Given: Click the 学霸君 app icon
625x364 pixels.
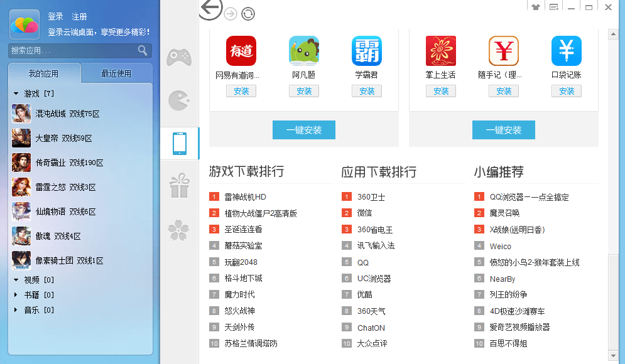Looking at the screenshot, I should click(x=367, y=51).
